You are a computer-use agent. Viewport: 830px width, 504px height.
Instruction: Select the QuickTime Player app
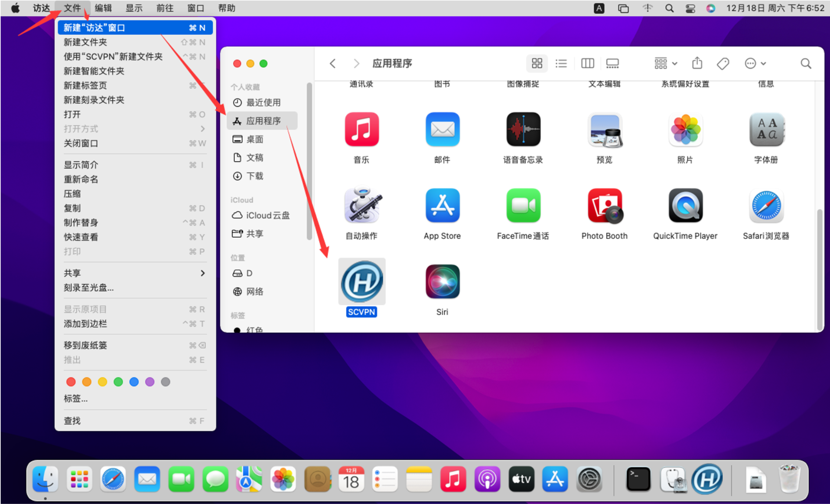(685, 205)
